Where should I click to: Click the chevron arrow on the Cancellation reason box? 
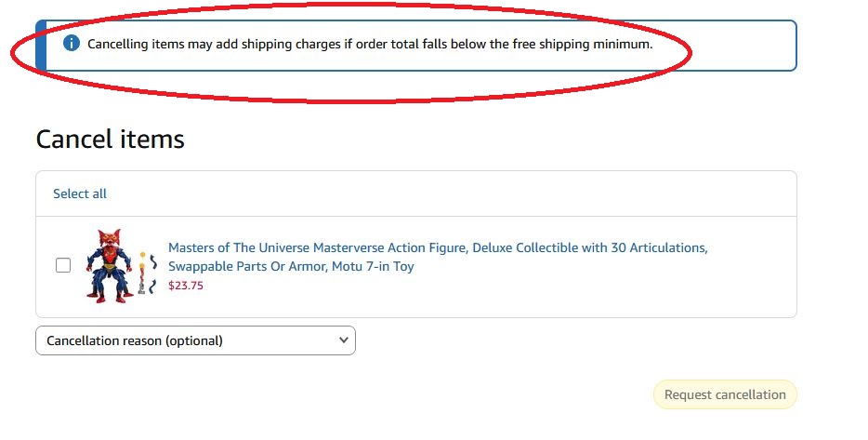tap(344, 340)
